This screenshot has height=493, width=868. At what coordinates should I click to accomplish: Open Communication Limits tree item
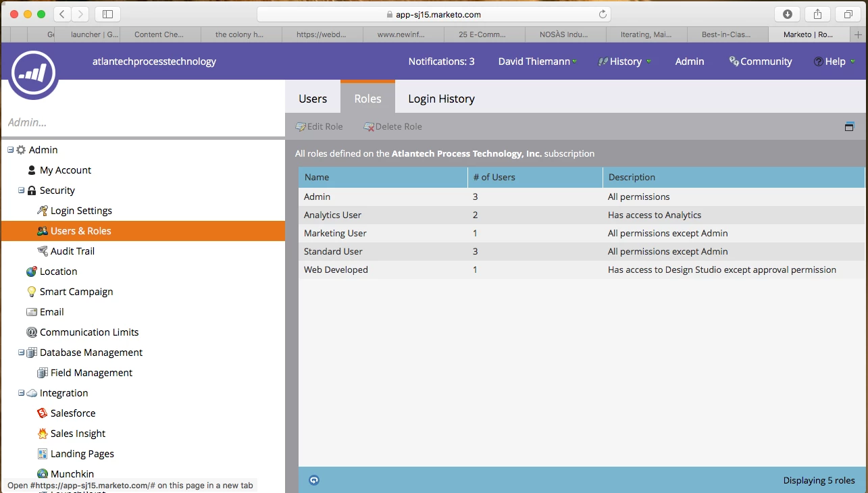pos(89,332)
